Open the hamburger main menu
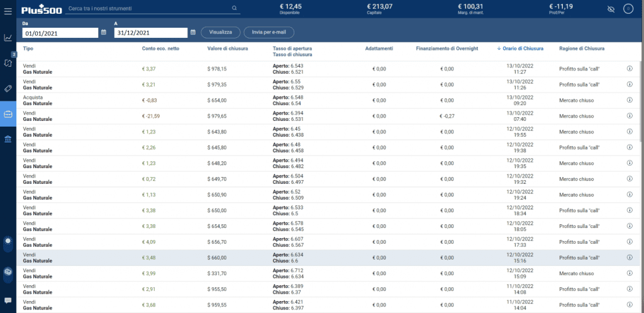644x313 pixels. point(8,11)
